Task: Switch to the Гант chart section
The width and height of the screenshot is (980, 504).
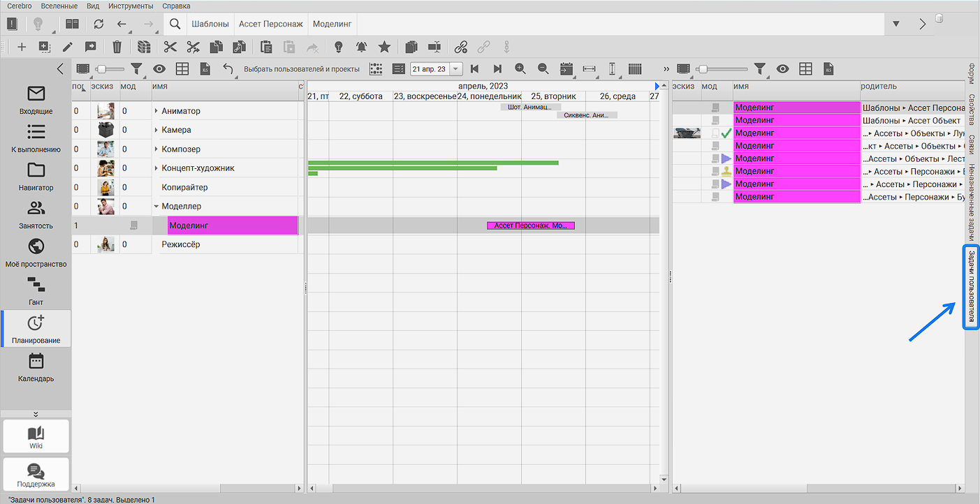Action: 36,291
